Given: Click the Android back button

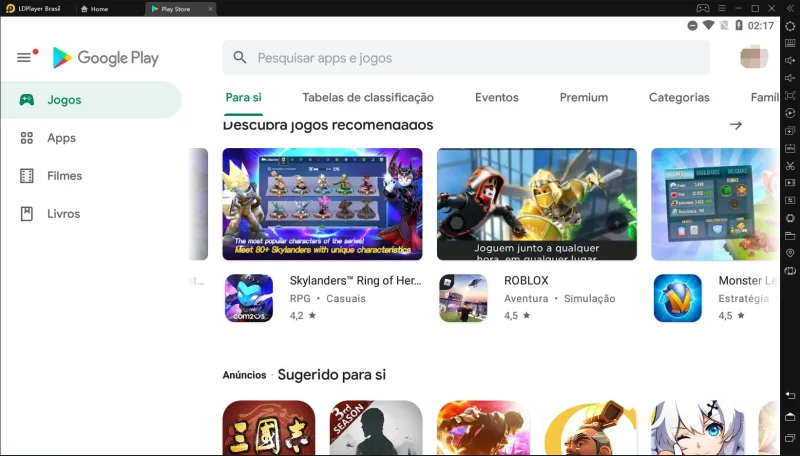Looking at the screenshot, I should pos(790,396).
